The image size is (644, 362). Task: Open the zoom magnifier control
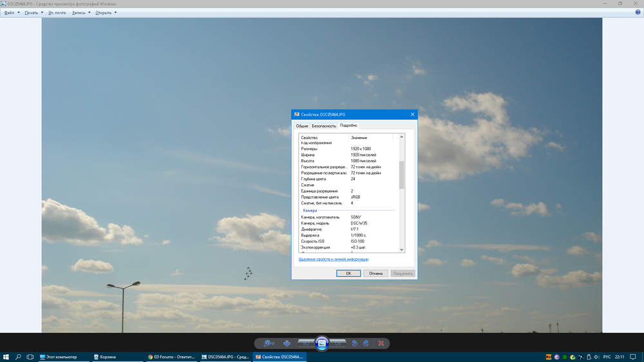269,343
